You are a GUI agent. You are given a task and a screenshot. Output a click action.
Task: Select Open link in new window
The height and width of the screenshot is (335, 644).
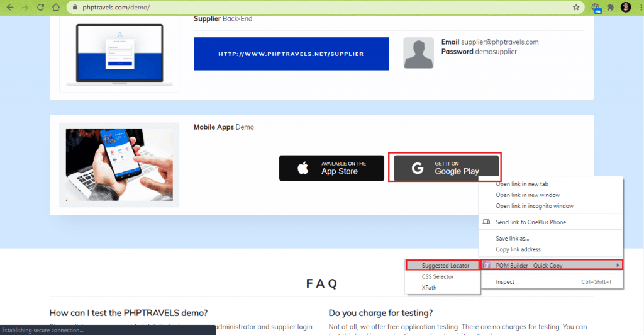(x=551, y=195)
